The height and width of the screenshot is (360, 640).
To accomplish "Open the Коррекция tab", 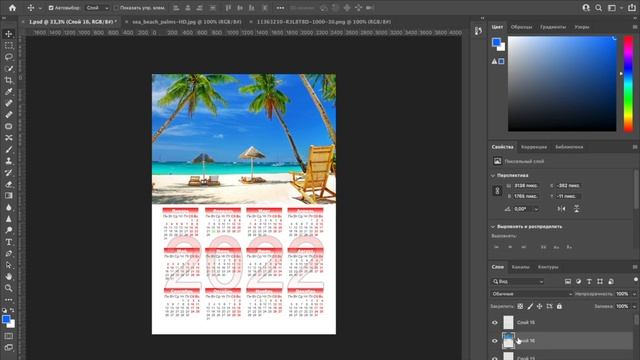I will pos(534,147).
